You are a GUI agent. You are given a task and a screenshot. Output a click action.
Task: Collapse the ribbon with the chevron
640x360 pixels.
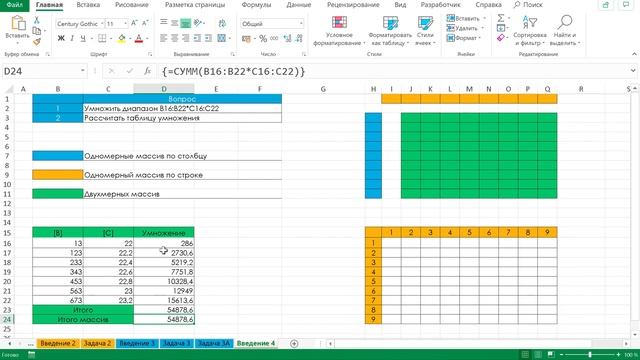[634, 54]
